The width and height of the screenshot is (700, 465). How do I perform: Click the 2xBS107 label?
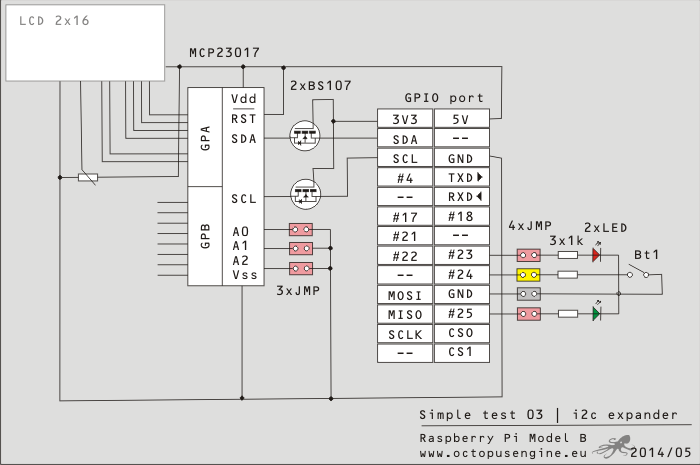[x=321, y=85]
